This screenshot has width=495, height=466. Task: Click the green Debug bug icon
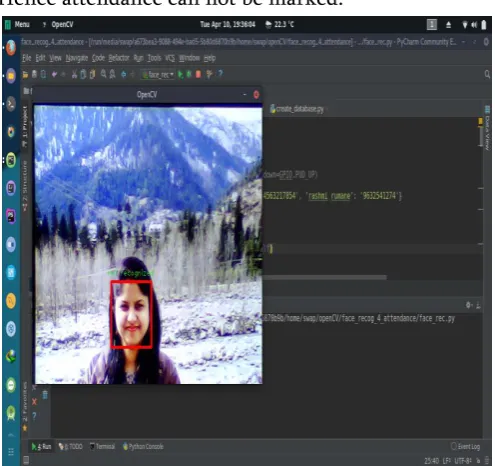(x=189, y=74)
